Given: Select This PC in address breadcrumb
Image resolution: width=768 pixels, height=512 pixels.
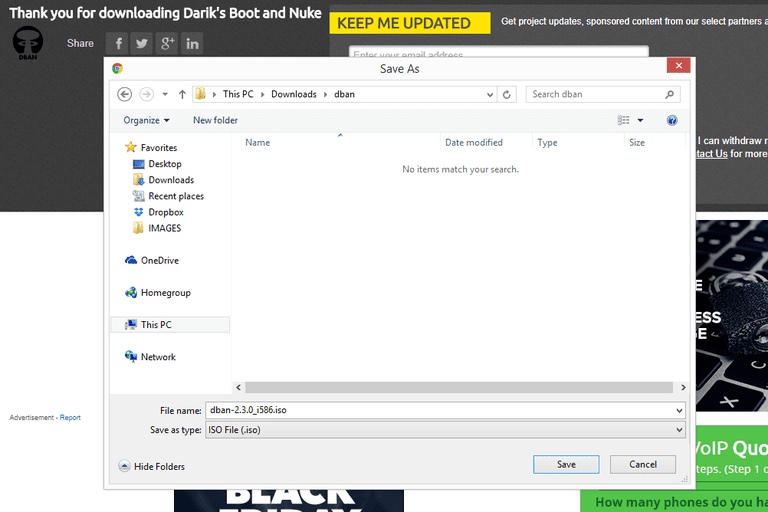Looking at the screenshot, I should click(238, 94).
